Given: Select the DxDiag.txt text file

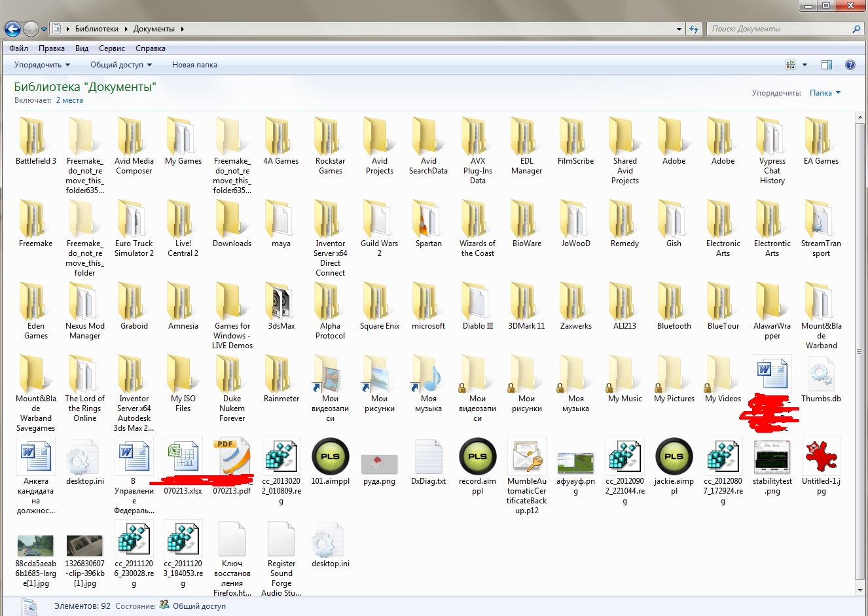Looking at the screenshot, I should click(x=429, y=461).
